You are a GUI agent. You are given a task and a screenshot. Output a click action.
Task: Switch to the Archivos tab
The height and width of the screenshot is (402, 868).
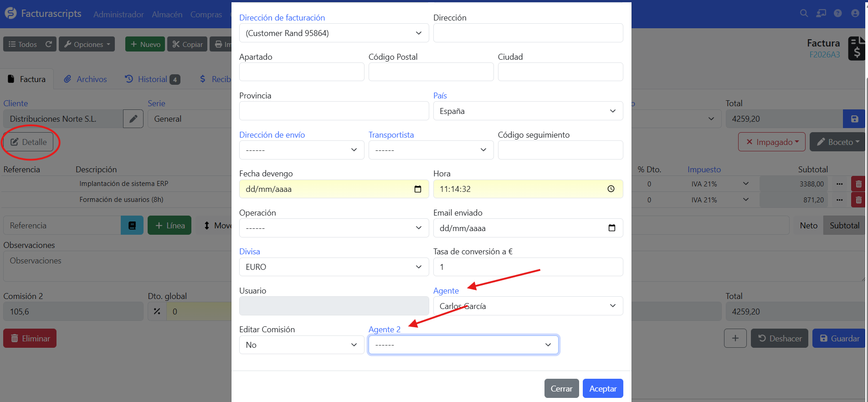85,79
